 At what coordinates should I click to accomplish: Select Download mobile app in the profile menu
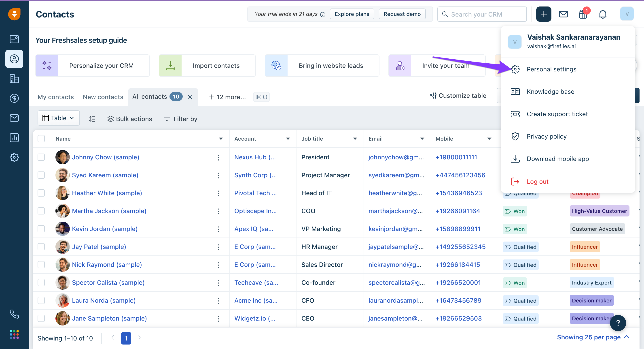point(568,159)
